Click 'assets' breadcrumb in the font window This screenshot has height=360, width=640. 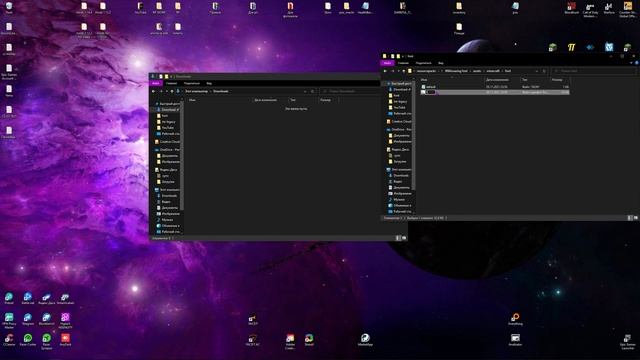point(477,71)
